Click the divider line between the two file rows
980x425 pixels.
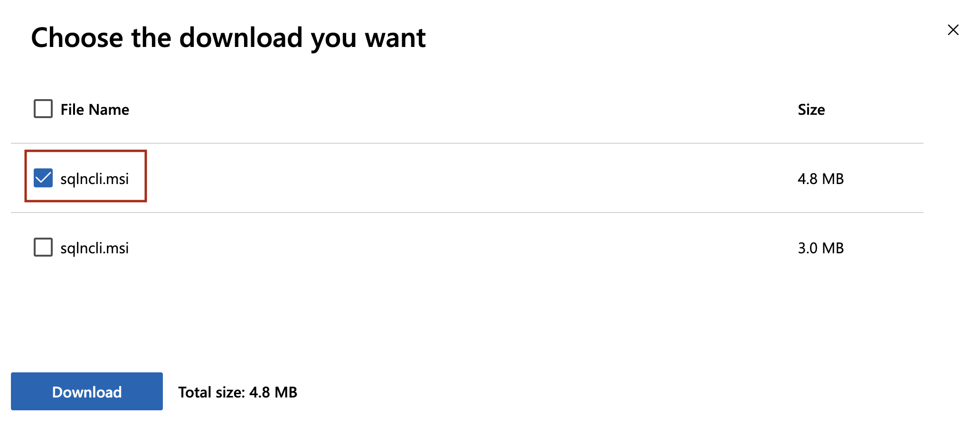tap(465, 212)
